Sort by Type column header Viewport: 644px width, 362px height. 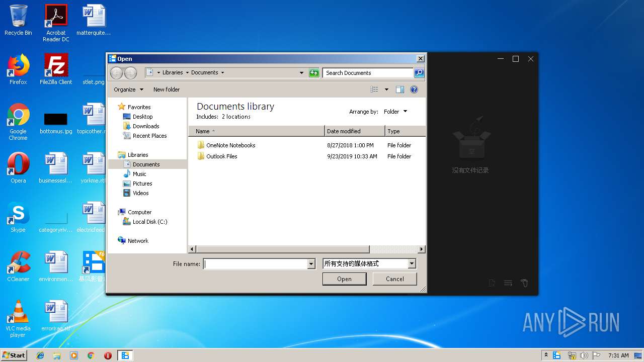click(406, 131)
